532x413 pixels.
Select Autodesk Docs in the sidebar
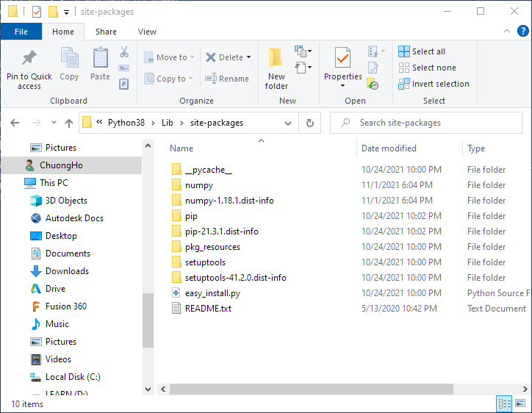click(74, 218)
